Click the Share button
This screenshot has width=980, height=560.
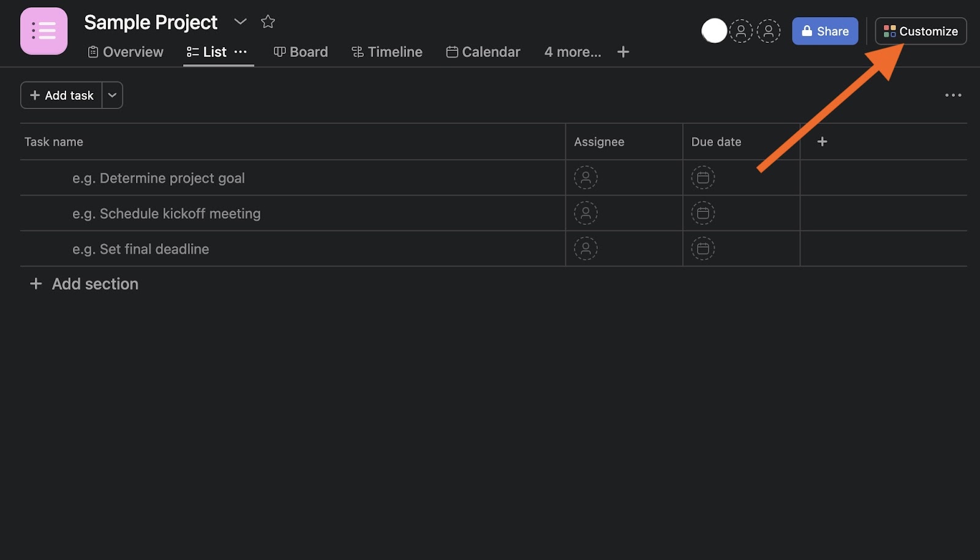pos(824,31)
